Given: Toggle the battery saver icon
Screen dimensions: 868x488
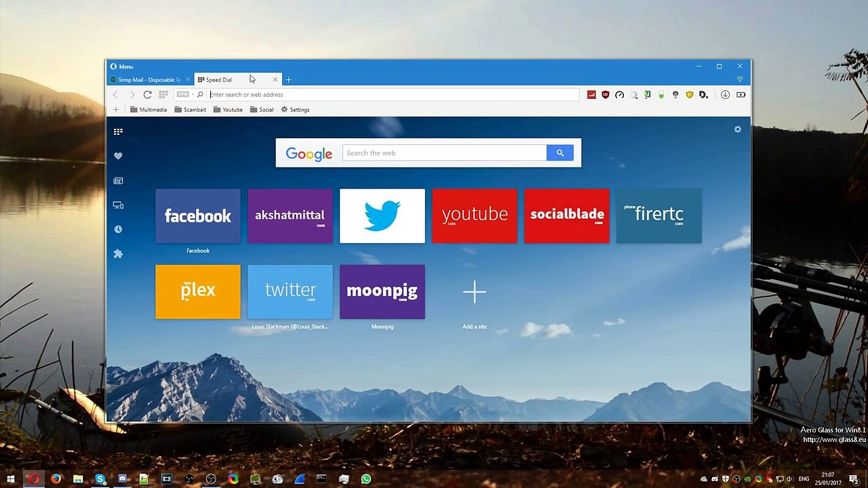Looking at the screenshot, I should [741, 95].
